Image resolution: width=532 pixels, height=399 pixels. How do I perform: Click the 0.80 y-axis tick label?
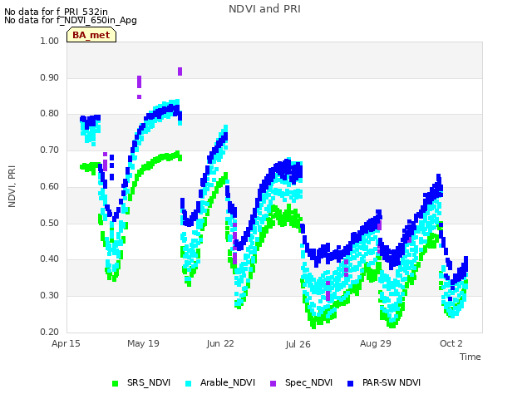coord(50,114)
